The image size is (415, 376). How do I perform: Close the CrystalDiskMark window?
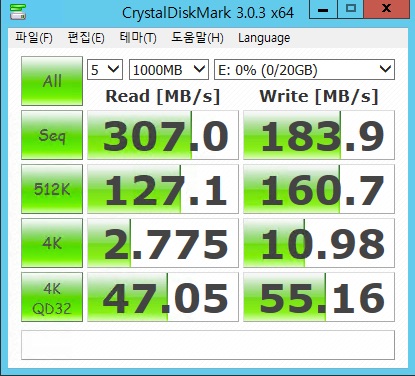387,9
